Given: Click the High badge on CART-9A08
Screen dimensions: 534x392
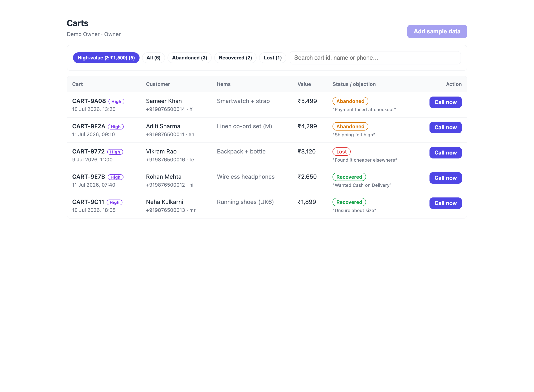Looking at the screenshot, I should pos(116,101).
